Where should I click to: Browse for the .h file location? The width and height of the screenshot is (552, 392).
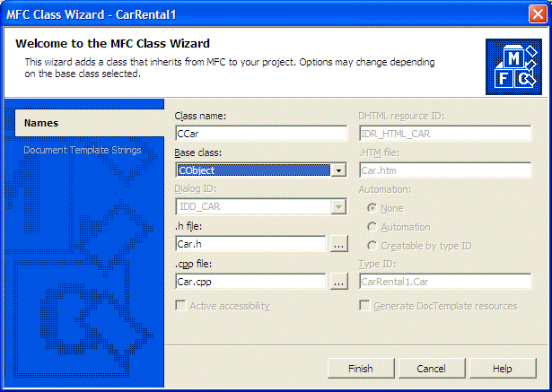(x=339, y=244)
